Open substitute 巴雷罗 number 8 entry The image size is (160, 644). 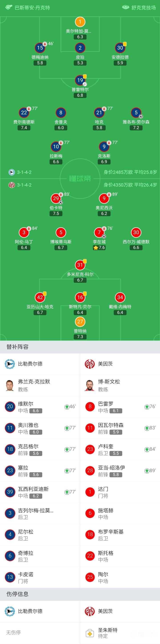tap(120, 407)
